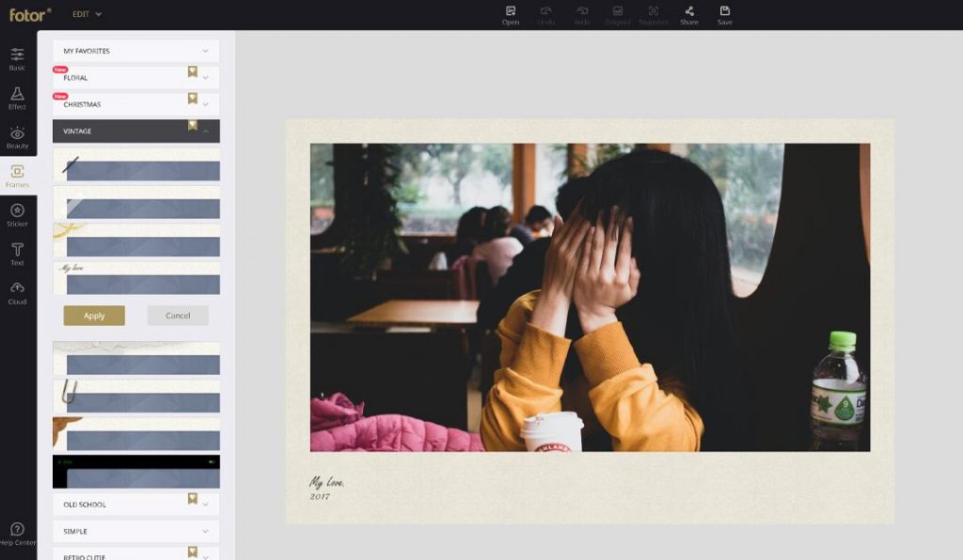Click the Undo toolbar icon
The width and height of the screenshot is (963, 560).
tap(546, 15)
